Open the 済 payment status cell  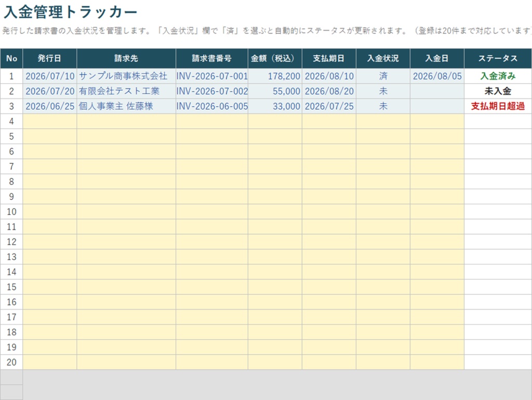click(x=383, y=76)
